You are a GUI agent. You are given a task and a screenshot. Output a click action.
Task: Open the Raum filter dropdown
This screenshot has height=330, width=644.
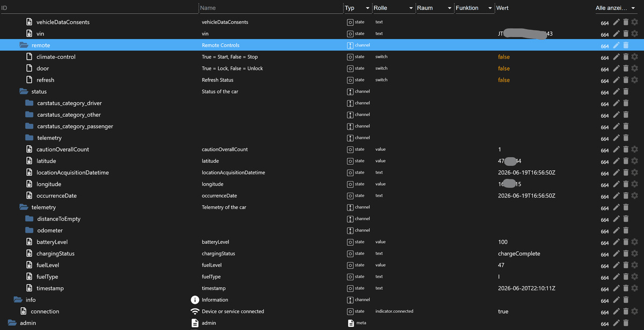[435, 8]
